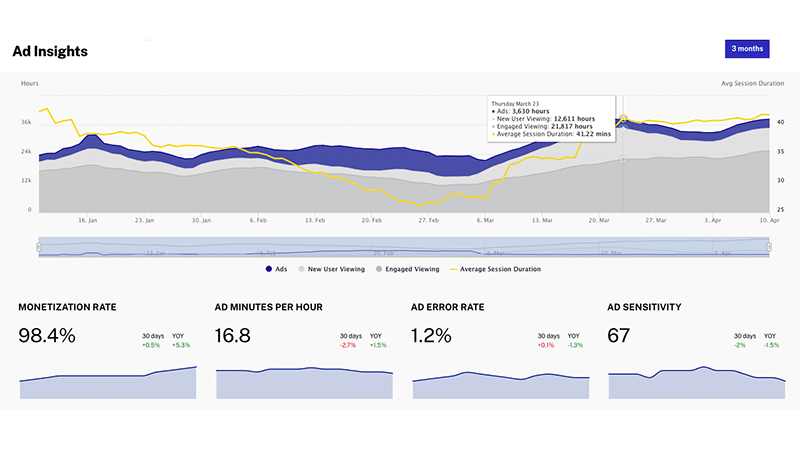
Task: Click the Ad Insights heading
Action: 49,50
